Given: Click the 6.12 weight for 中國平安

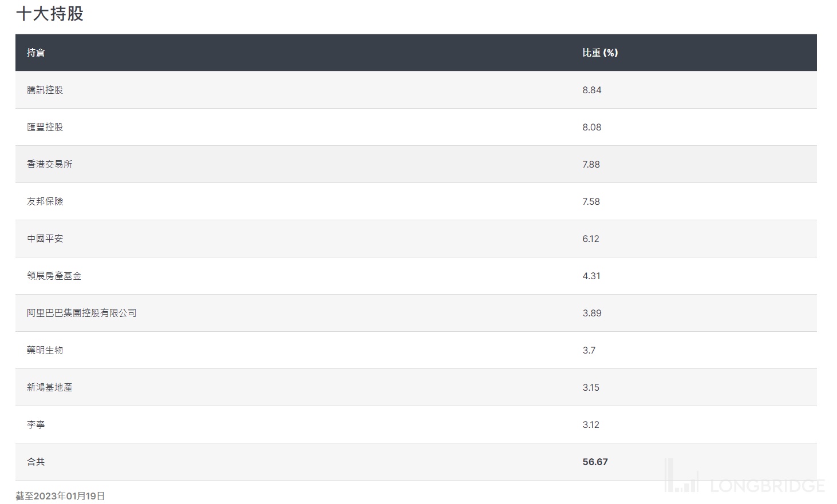Looking at the screenshot, I should pos(591,239).
